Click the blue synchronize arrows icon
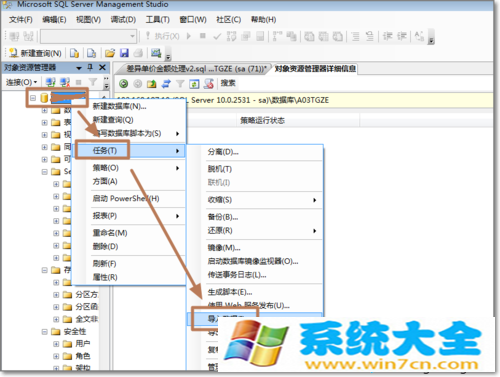 coord(166,84)
